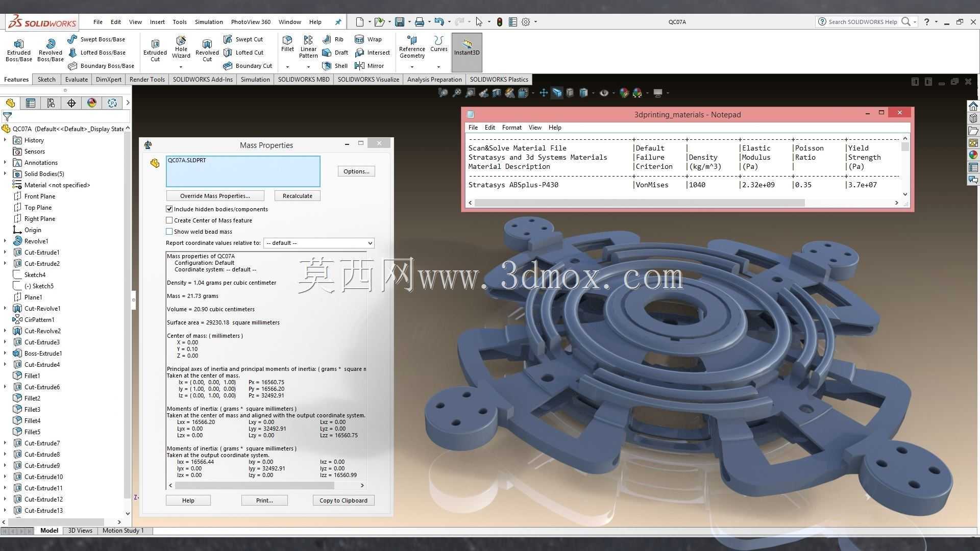Pick the Boundary Boss/Base tool
This screenshot has height=551, width=980.
click(x=101, y=66)
